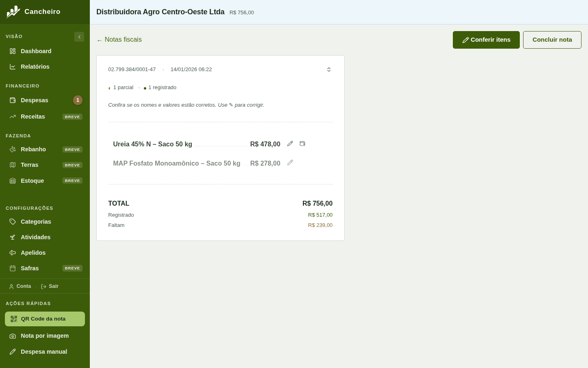
Task: Click the Estoque warehouse icon
Action: click(x=13, y=181)
